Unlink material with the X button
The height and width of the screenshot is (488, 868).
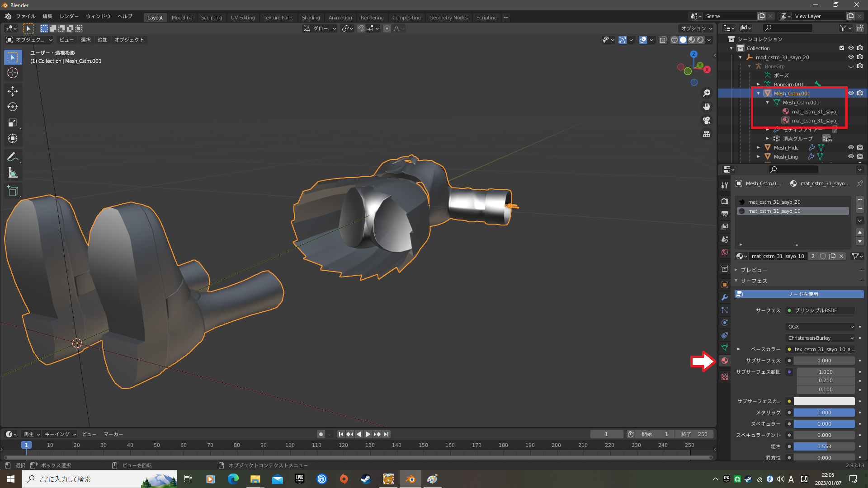tap(841, 256)
